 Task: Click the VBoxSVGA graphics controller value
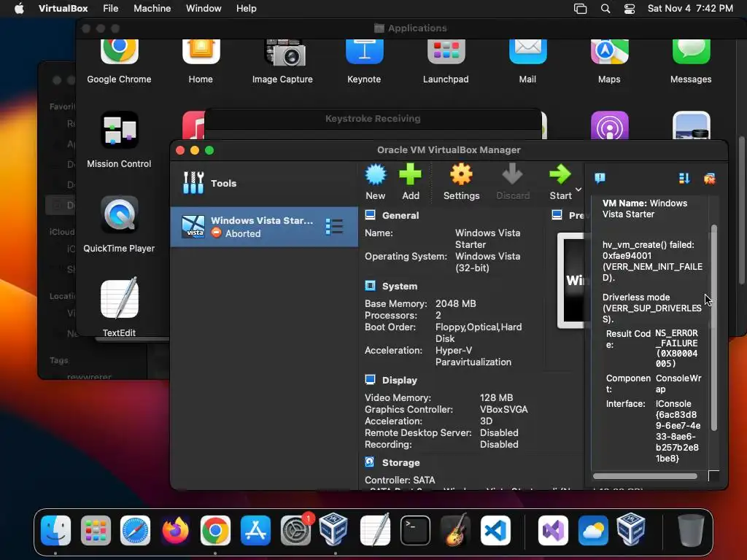click(x=503, y=410)
